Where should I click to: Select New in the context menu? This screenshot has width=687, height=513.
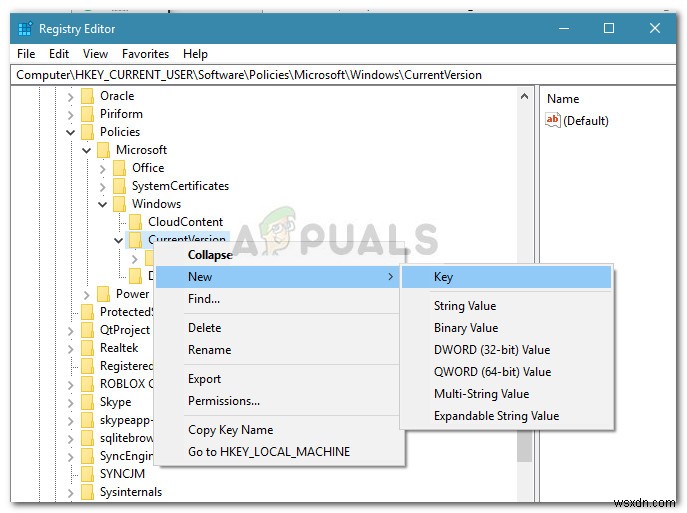click(x=278, y=277)
